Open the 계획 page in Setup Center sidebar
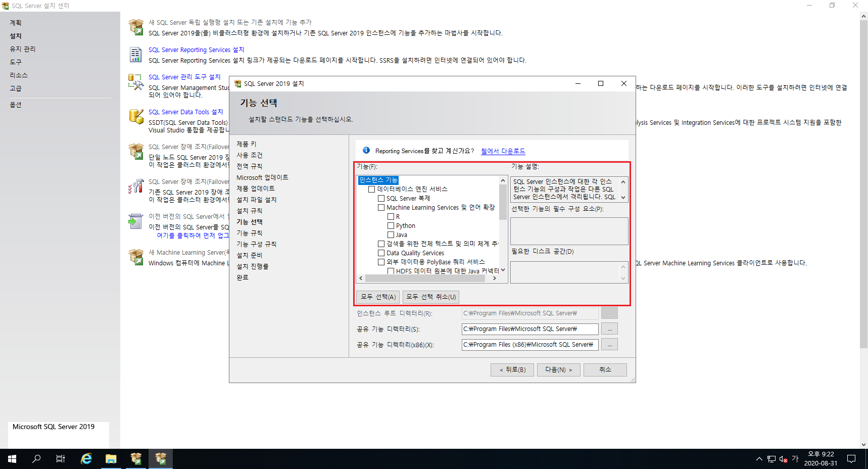This screenshot has height=469, width=868. 16,23
